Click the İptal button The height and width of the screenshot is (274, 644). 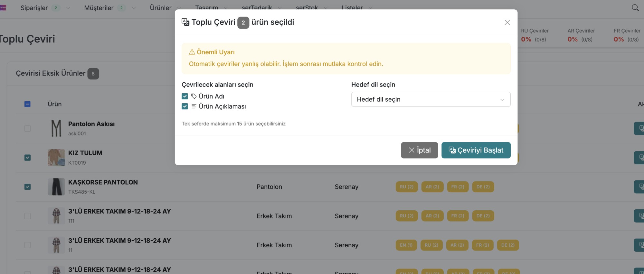click(x=419, y=150)
